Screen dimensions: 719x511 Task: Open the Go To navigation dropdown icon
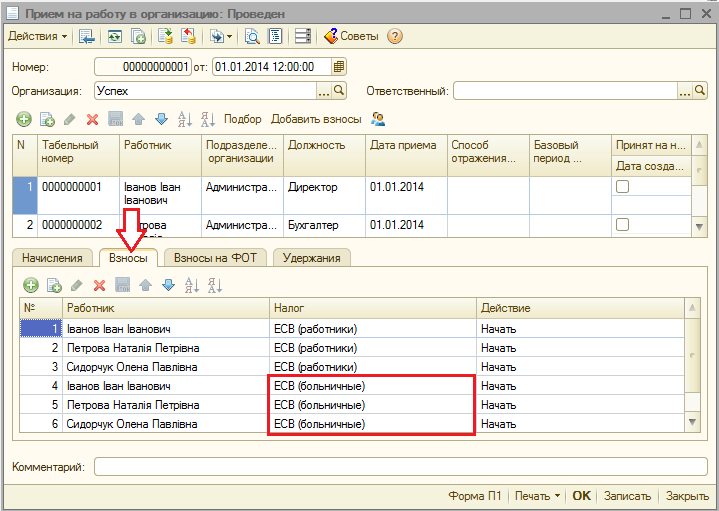coord(221,36)
